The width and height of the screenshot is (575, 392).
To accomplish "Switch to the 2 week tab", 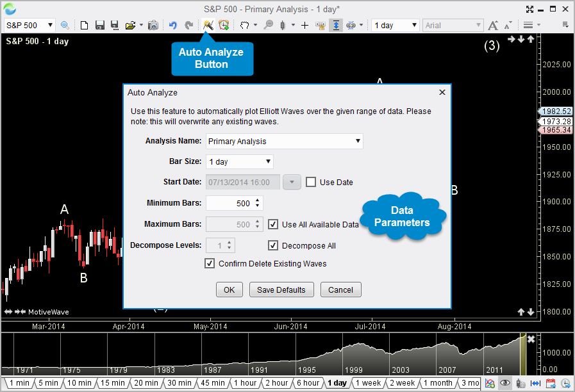I will click(x=403, y=383).
